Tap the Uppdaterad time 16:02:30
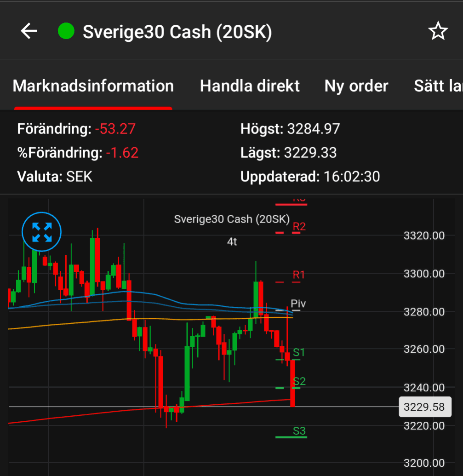463x476 pixels. coord(352,177)
